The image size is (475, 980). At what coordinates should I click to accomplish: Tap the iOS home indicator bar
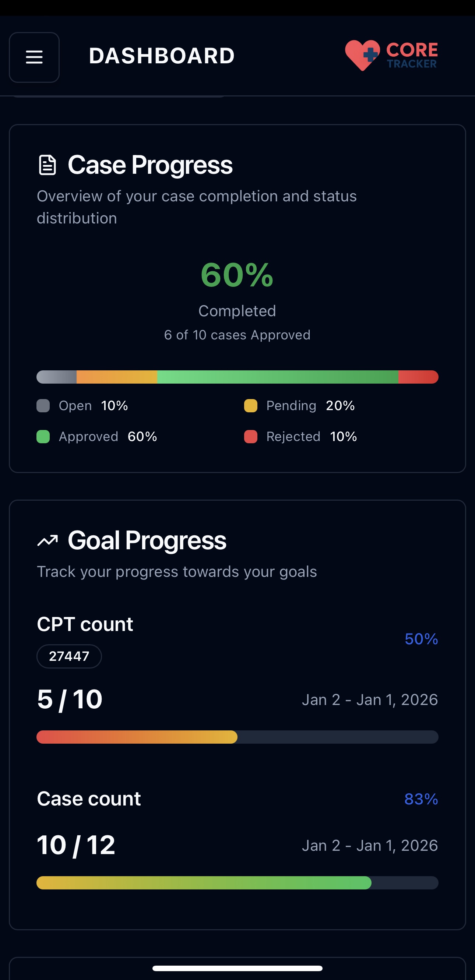tap(237, 968)
